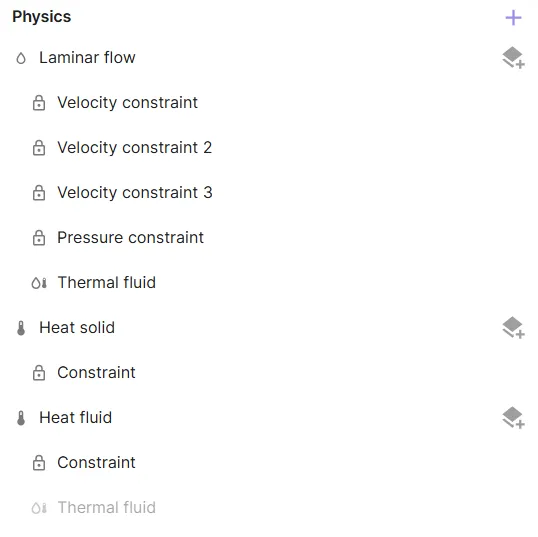
Task: Choose the Velocity constraint 3 entry
Action: [x=135, y=193]
